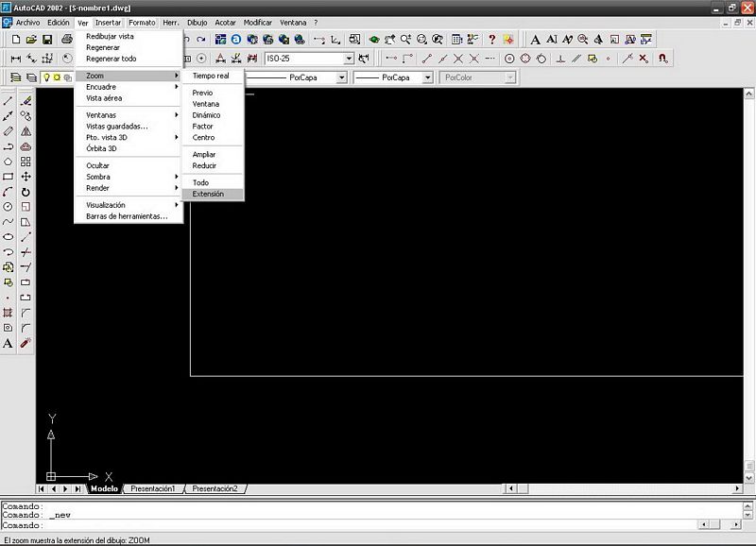
Task: Click the New drawing icon
Action: [x=16, y=40]
